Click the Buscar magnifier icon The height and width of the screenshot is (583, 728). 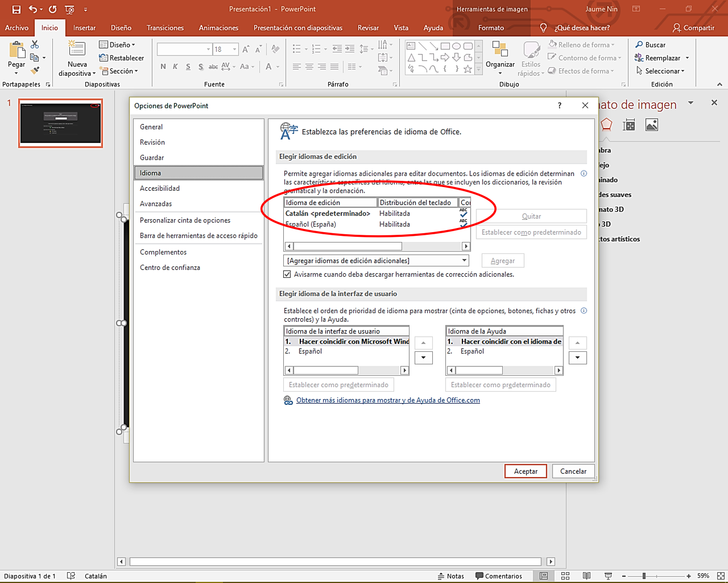click(639, 45)
